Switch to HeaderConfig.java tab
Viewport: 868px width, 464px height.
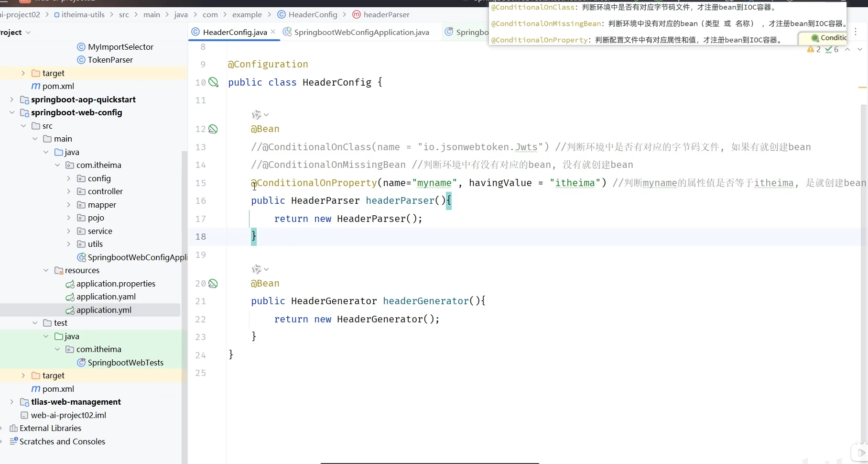235,32
